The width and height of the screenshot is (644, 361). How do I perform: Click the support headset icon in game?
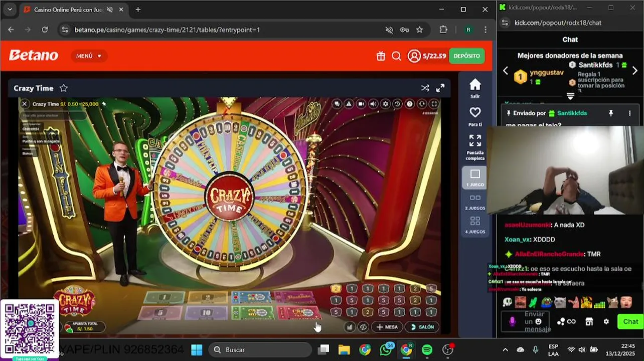422,104
